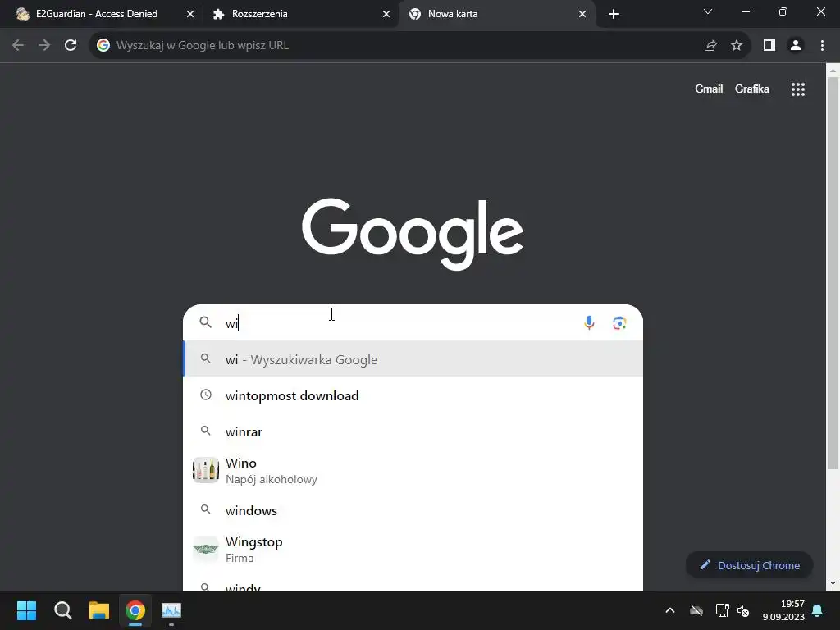Open the resource monitor taskbar app

[171, 610]
